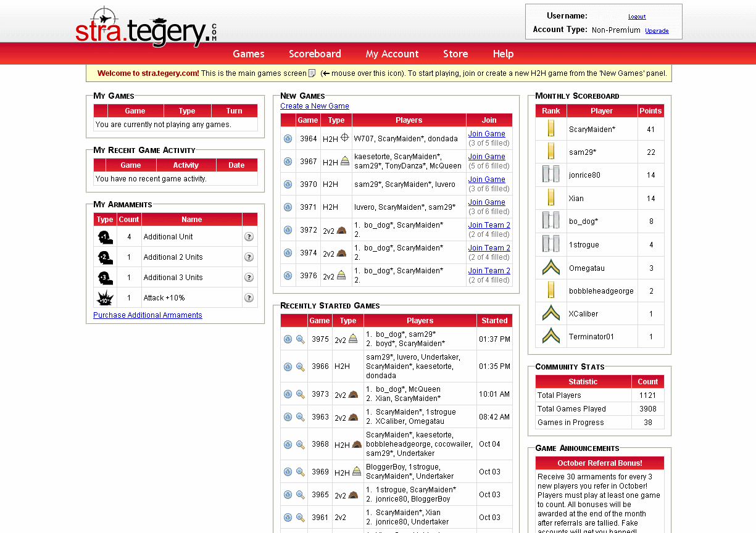View started game 3966 with its magnifier icon
This screenshot has height=533, width=756.
(301, 367)
